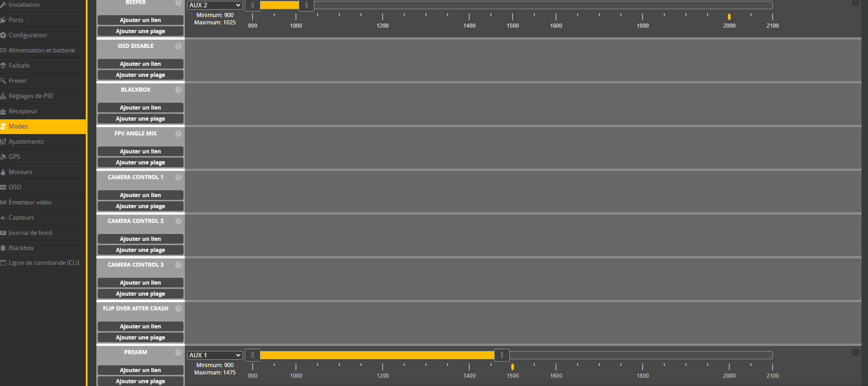Image resolution: width=868 pixels, height=386 pixels.
Task: Click help icon beside PREARM mode
Action: [x=178, y=352]
